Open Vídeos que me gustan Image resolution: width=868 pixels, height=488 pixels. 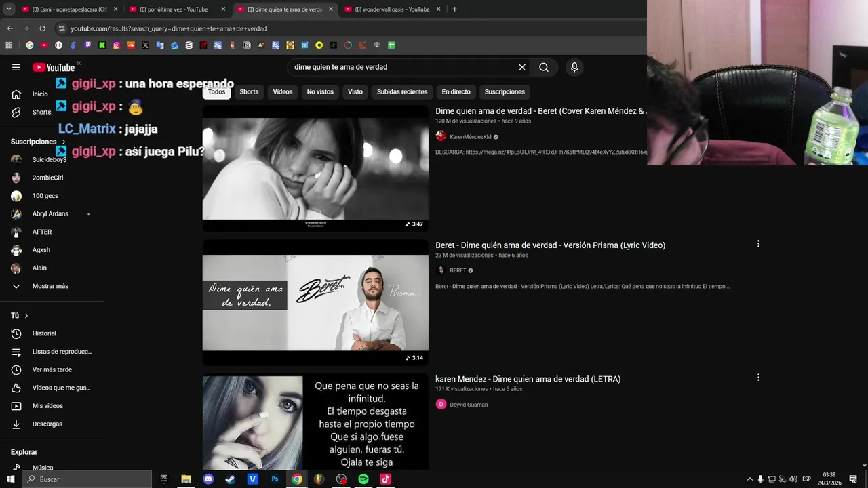point(61,388)
